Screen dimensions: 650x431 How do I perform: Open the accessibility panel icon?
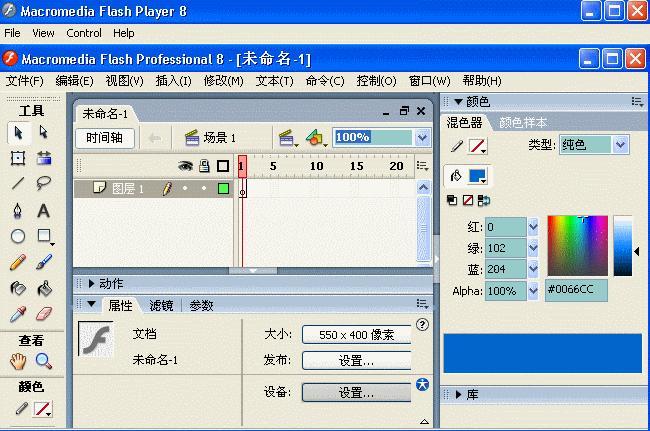tap(422, 384)
